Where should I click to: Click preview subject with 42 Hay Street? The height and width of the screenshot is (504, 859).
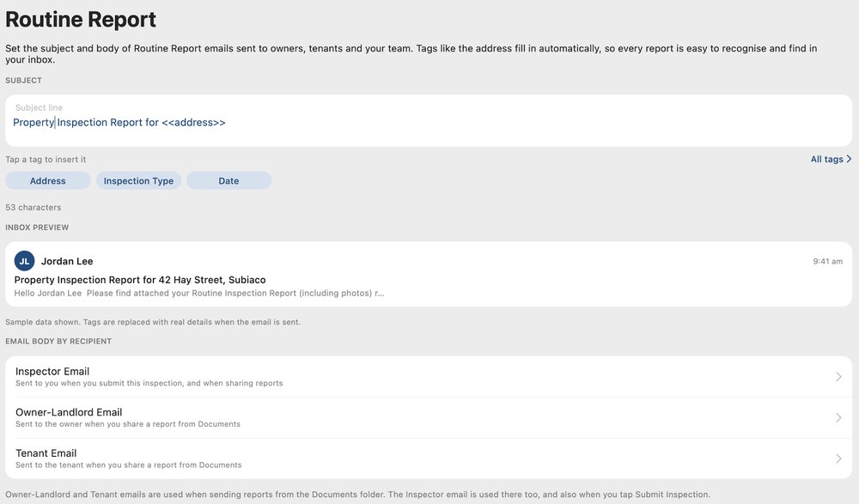pos(140,280)
